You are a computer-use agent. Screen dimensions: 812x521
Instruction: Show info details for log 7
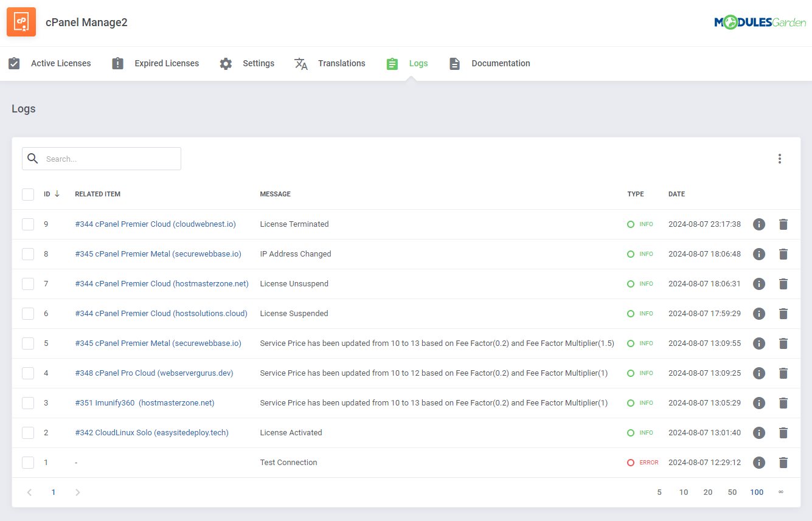click(x=759, y=284)
